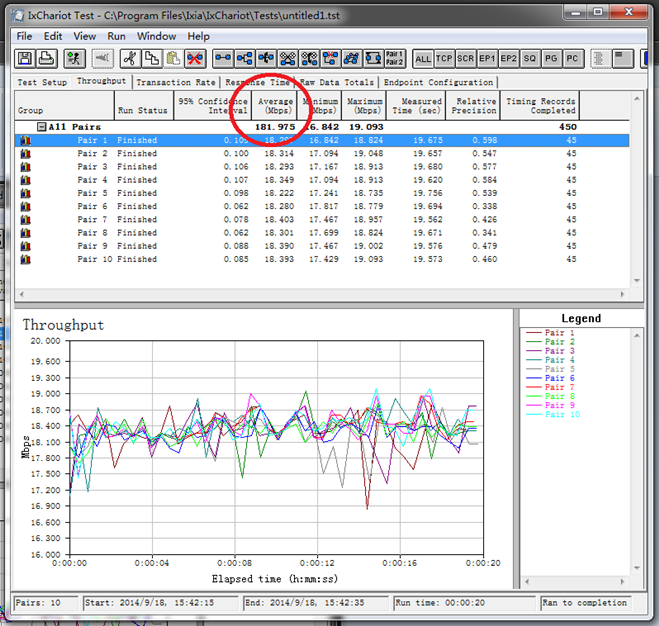659x626 pixels.
Task: Click the window pane layout icon
Action: pyautogui.click(x=622, y=58)
